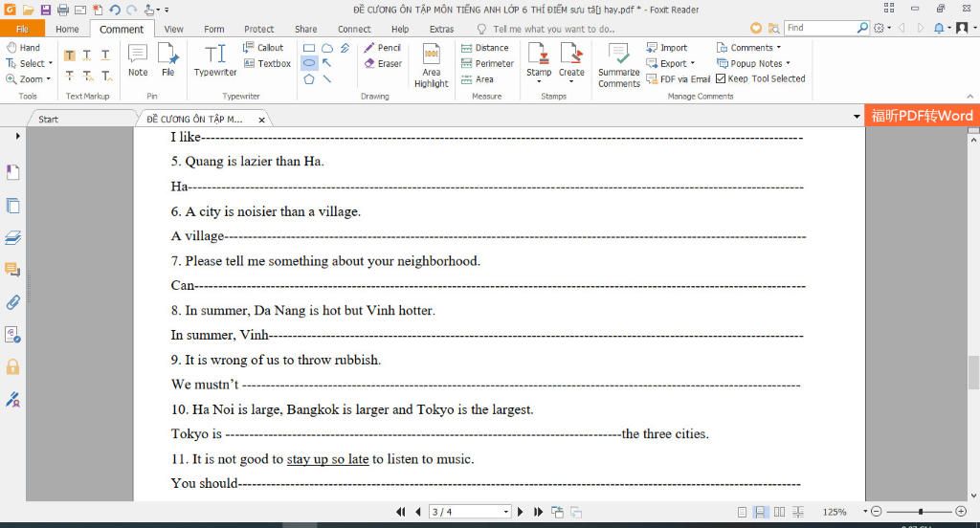
Task: Pick the Pencil drawing tool
Action: pos(383,48)
